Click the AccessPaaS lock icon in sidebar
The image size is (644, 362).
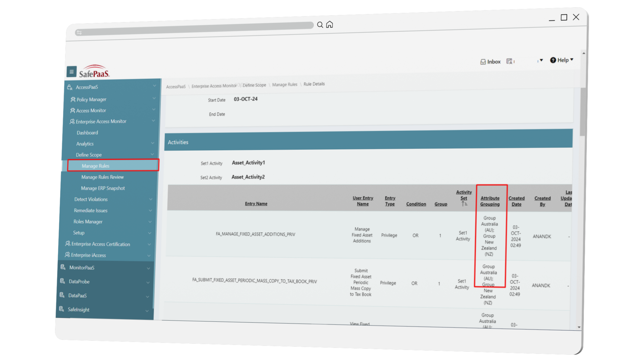click(x=70, y=87)
